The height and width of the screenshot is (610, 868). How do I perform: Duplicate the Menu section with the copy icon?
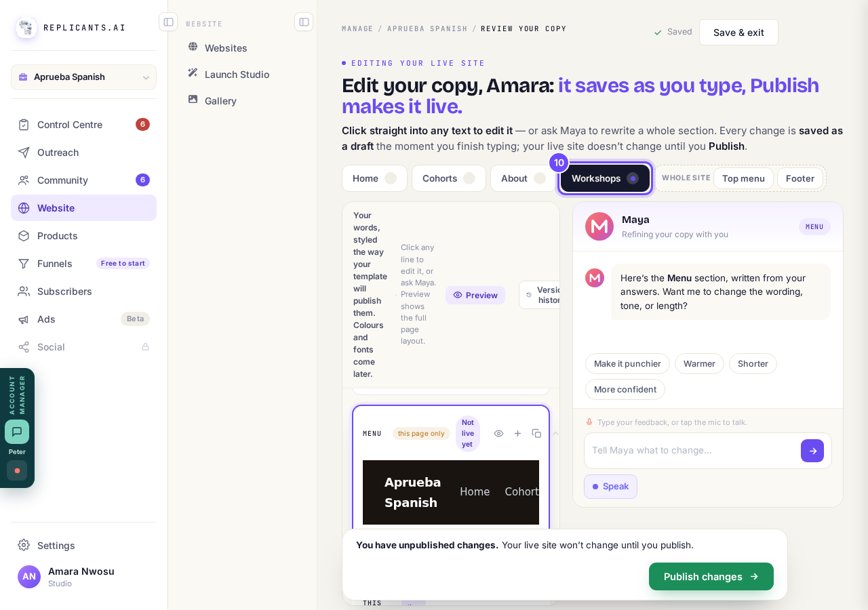[536, 434]
